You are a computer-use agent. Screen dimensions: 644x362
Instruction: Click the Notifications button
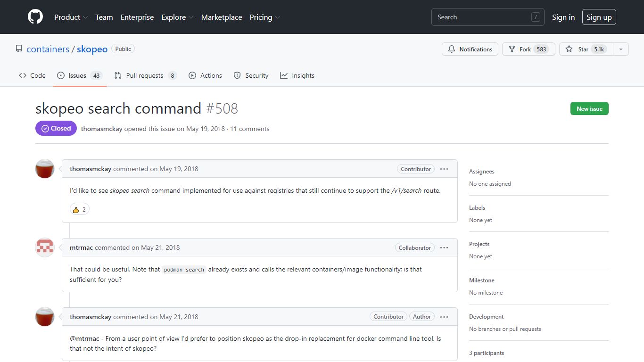470,49
